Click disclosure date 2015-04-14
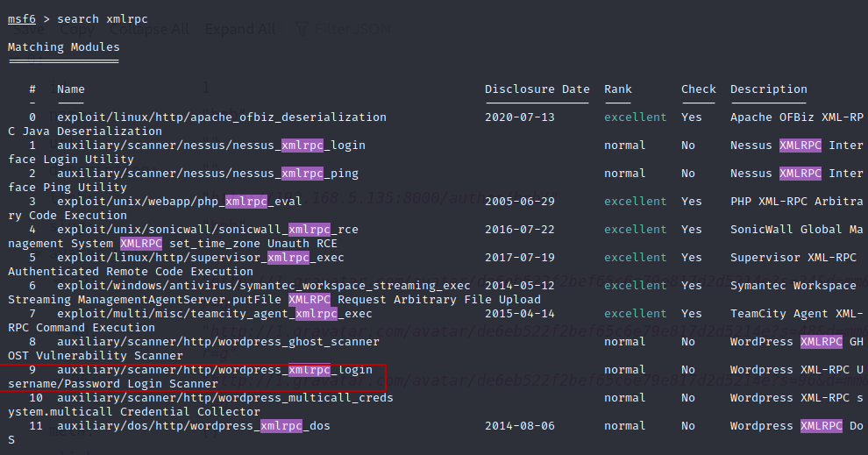Screen dimensions: 868x455 pyautogui.click(x=520, y=314)
